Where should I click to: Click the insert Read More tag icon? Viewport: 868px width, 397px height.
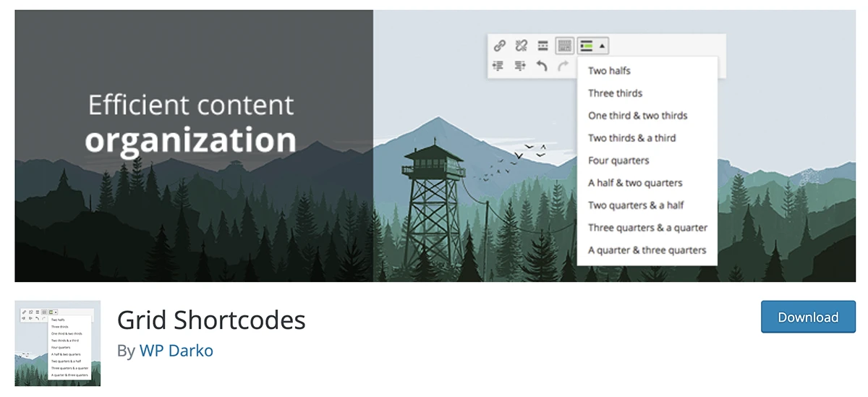tap(542, 46)
